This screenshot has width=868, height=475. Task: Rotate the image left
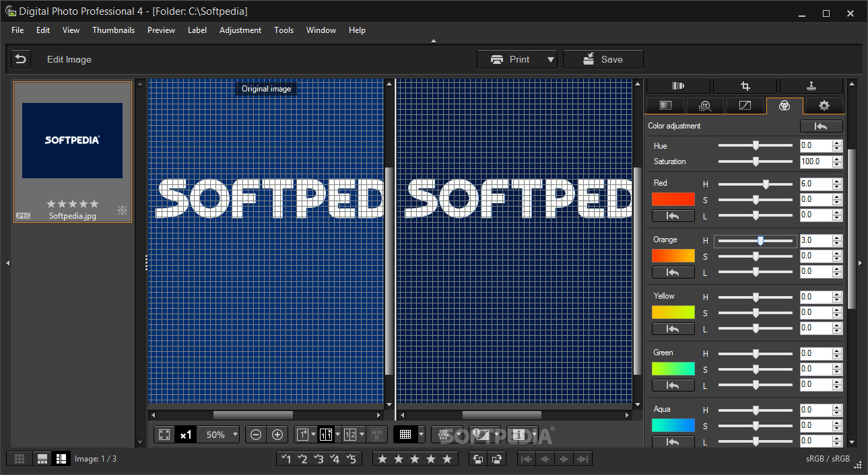(x=478, y=459)
